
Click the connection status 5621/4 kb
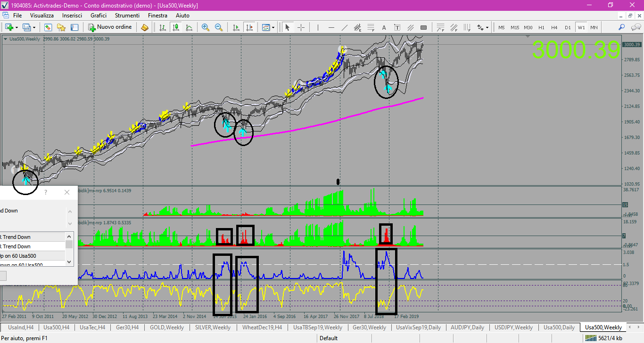point(605,338)
